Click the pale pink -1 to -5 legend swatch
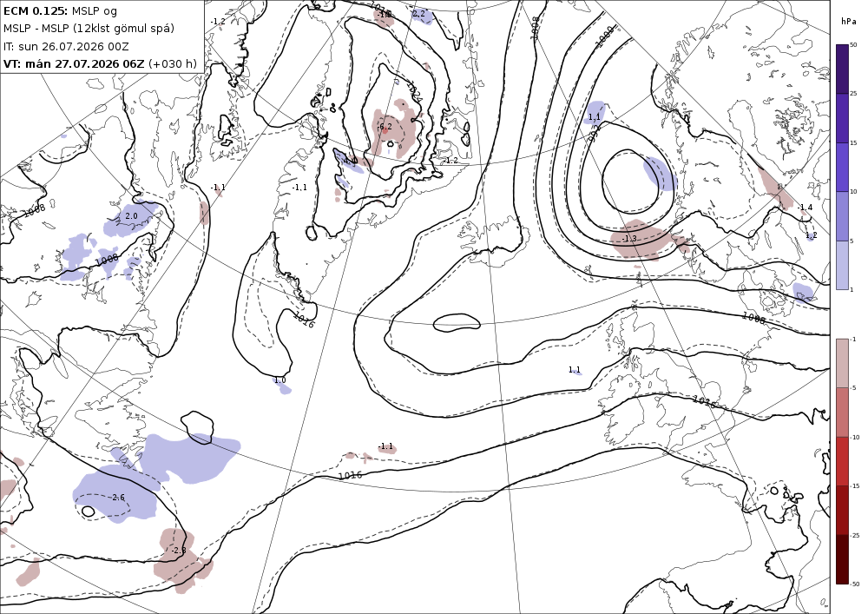 [x=842, y=363]
